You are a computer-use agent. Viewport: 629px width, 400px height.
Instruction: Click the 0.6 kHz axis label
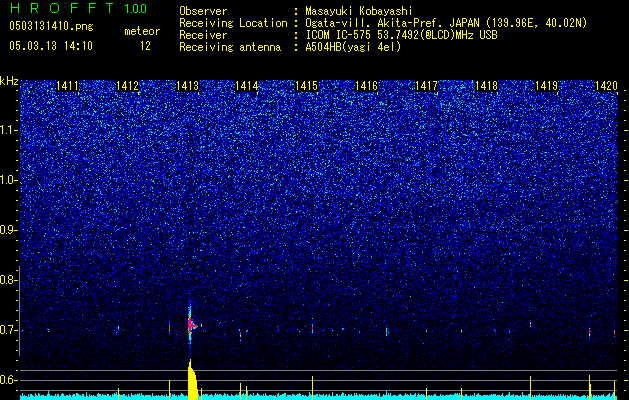[9, 380]
